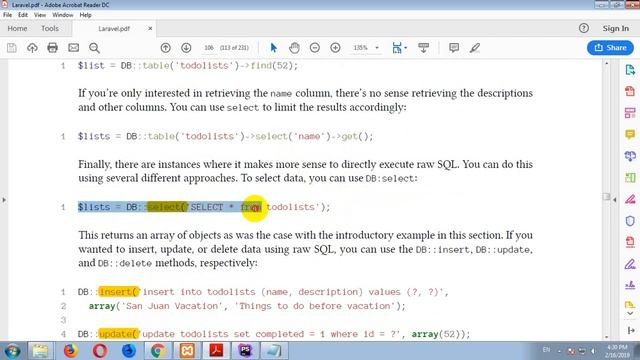
Task: Click the 'DB::delete' inline code
Action: (x=124, y=264)
